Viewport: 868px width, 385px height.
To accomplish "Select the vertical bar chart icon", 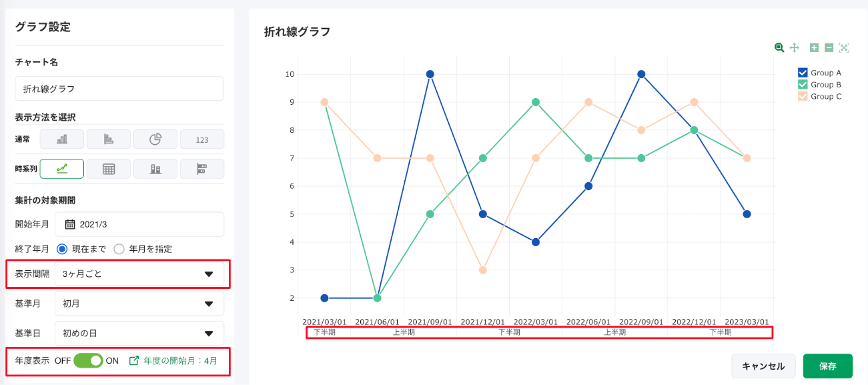I will (62, 139).
